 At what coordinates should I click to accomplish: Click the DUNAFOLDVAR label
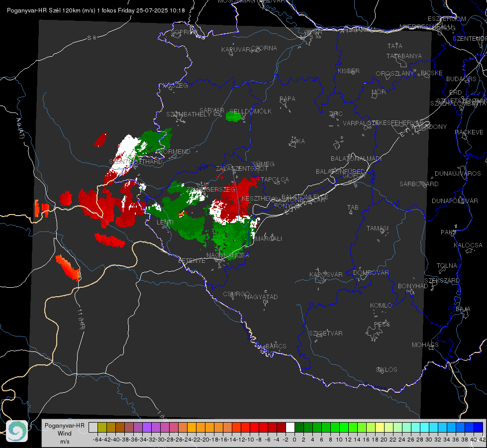[455, 201]
